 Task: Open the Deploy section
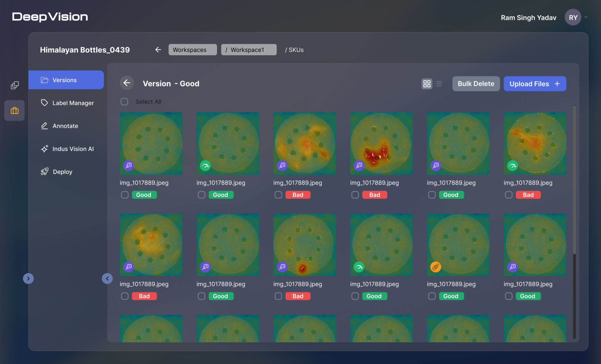(56, 172)
